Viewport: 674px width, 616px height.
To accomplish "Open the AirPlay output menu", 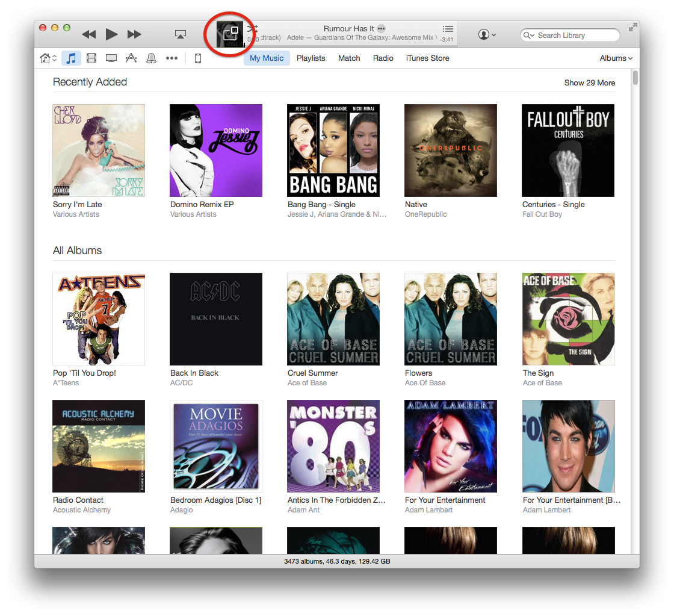I will 181,34.
